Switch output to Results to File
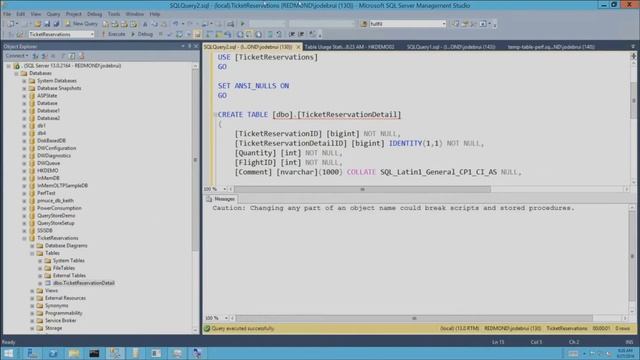640x360 pixels. point(258,34)
